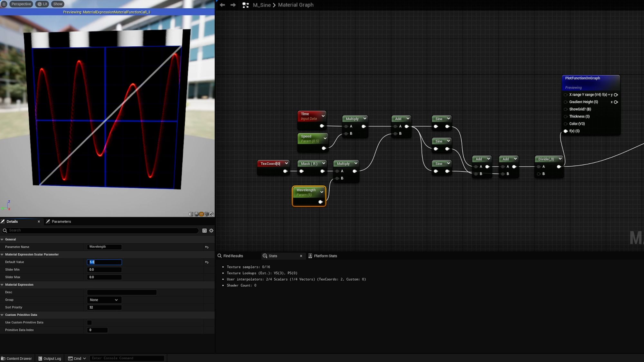Open the Details panel settings gear icon
The height and width of the screenshot is (362, 644).
point(211,230)
